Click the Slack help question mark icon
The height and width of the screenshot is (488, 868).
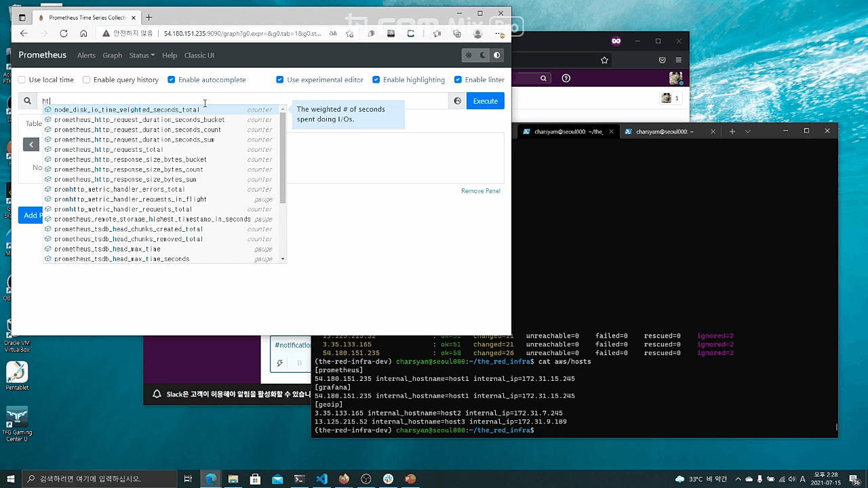coord(566,78)
